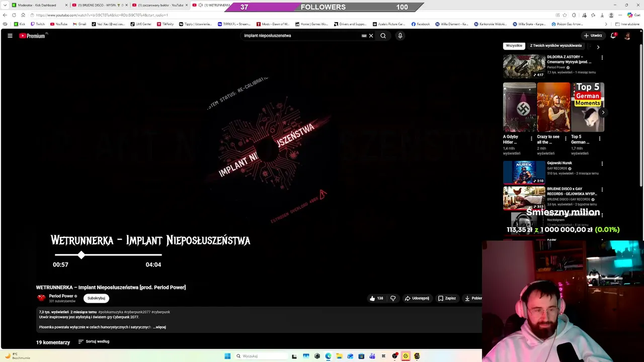Open the weather widget on the taskbar
The height and width of the screenshot is (362, 644).
pos(18,356)
